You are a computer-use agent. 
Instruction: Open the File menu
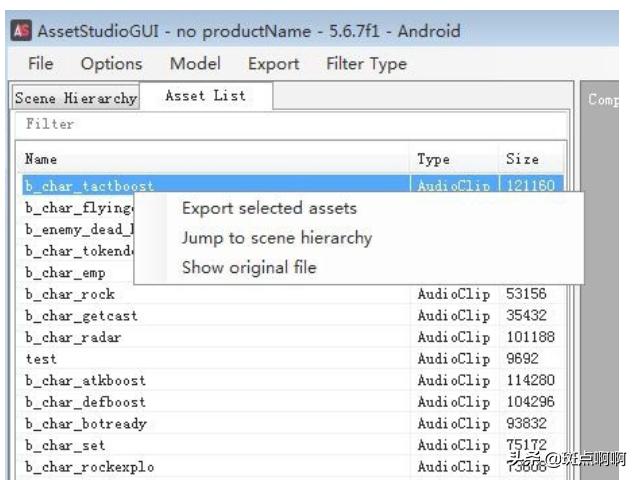(41, 64)
